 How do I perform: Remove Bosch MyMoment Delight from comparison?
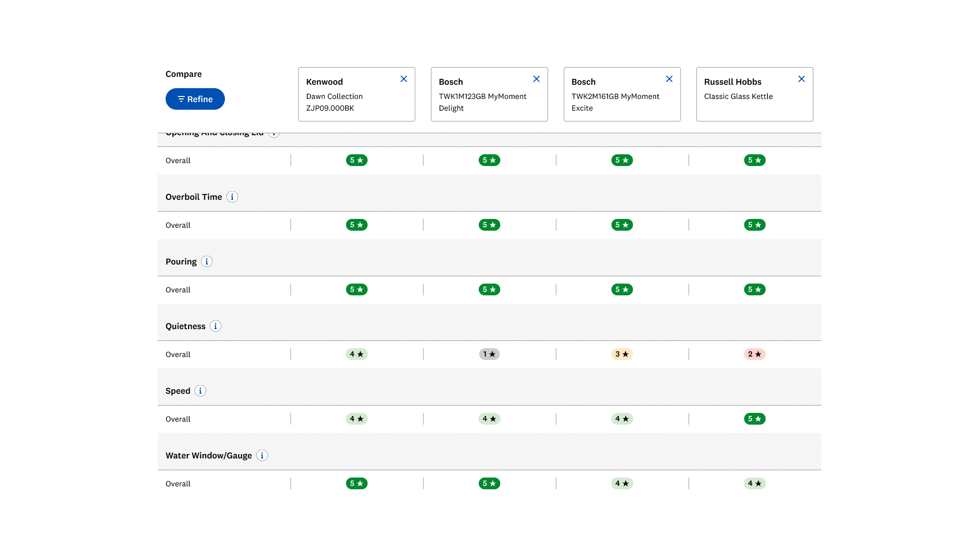point(537,79)
